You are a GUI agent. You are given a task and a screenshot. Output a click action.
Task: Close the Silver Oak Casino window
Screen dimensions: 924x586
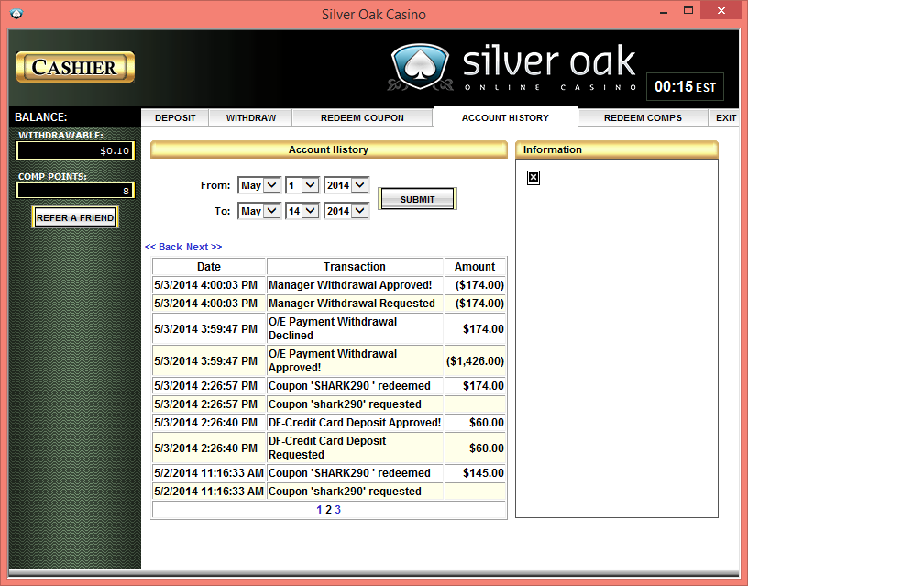pos(721,11)
